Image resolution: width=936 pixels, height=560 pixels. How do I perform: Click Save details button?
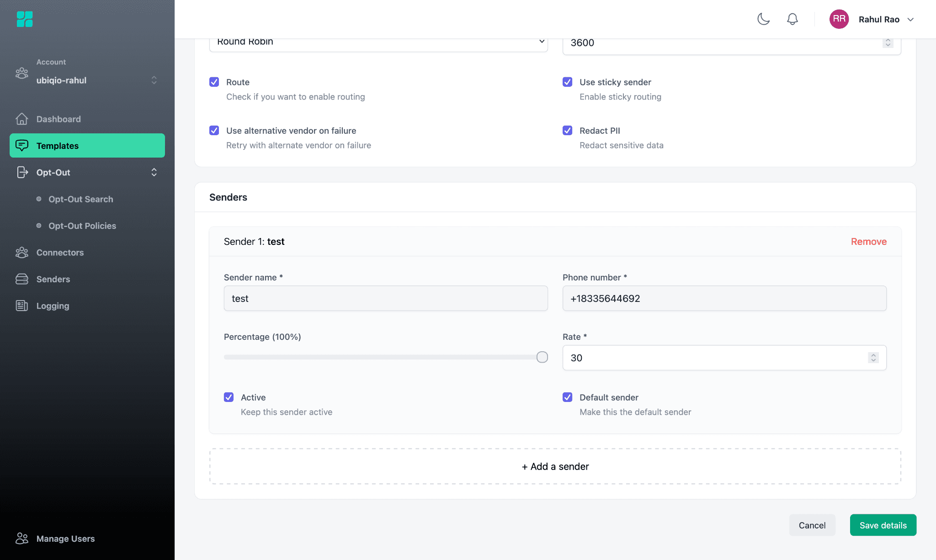point(883,525)
